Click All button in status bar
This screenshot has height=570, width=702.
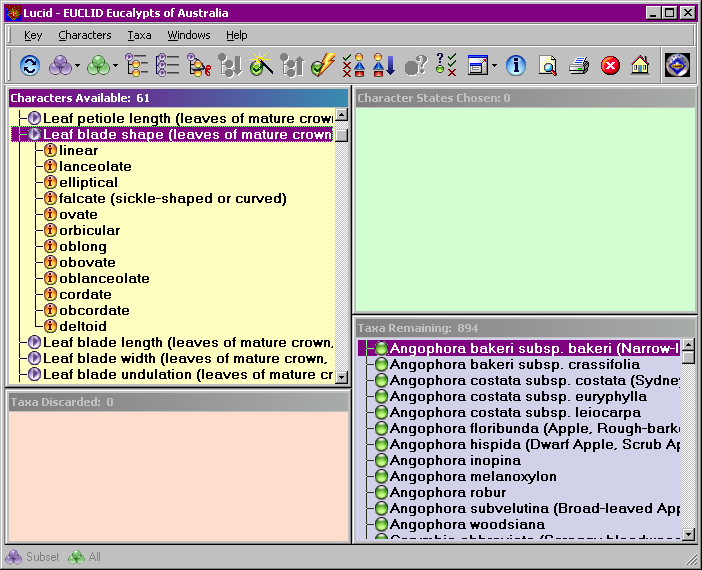coord(85,557)
